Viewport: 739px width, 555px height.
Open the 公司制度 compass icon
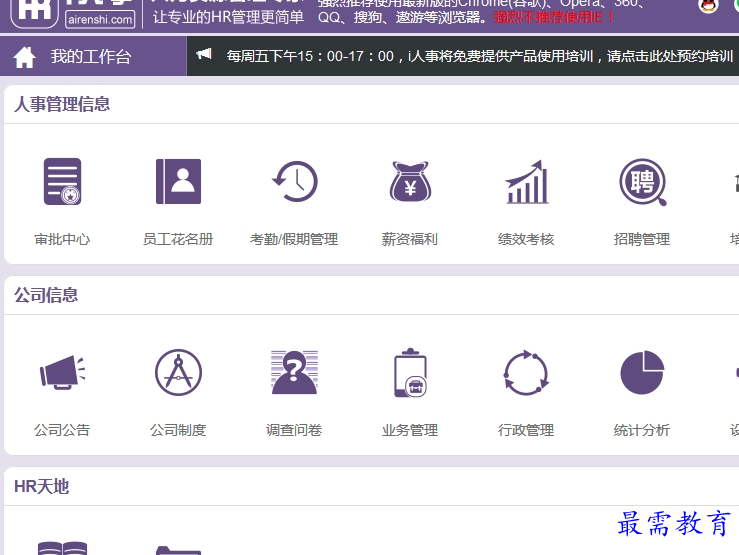pyautogui.click(x=178, y=372)
